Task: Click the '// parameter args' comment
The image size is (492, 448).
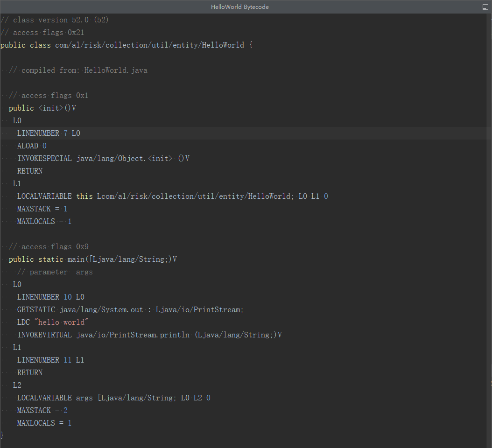Action: pos(55,272)
